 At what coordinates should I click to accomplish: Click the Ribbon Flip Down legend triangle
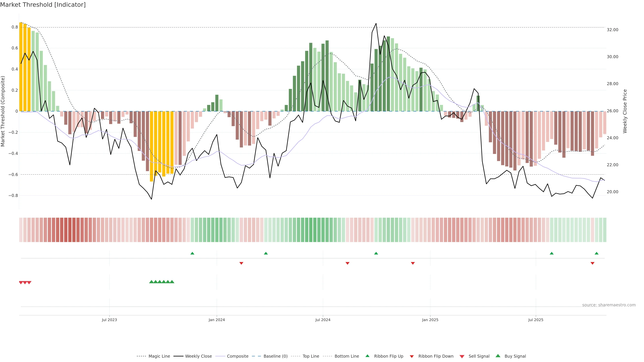point(412,356)
